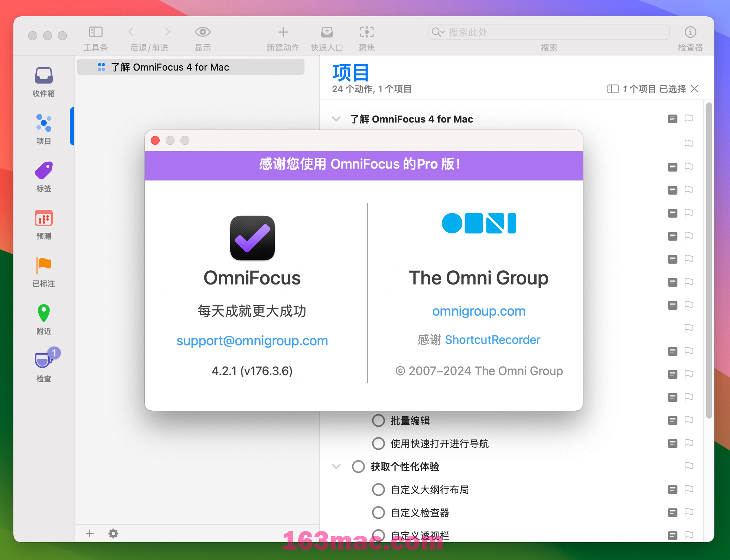
Task: Activate the Focus (聚焦) toolbar icon
Action: pos(367,32)
